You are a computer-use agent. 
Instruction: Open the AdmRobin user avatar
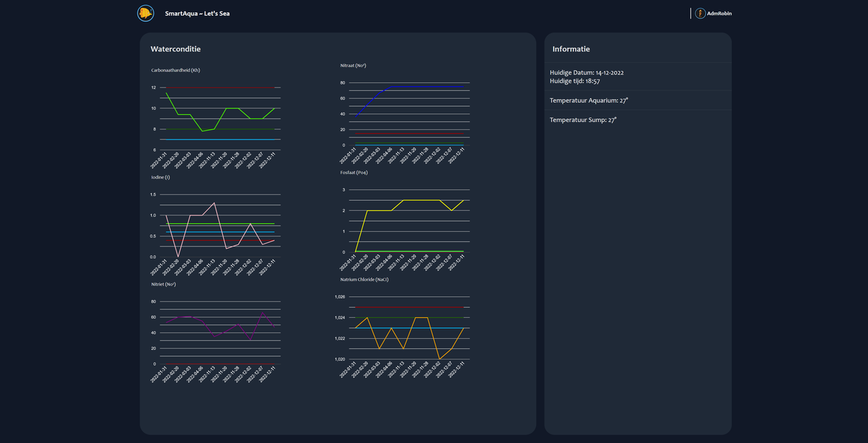coord(699,13)
